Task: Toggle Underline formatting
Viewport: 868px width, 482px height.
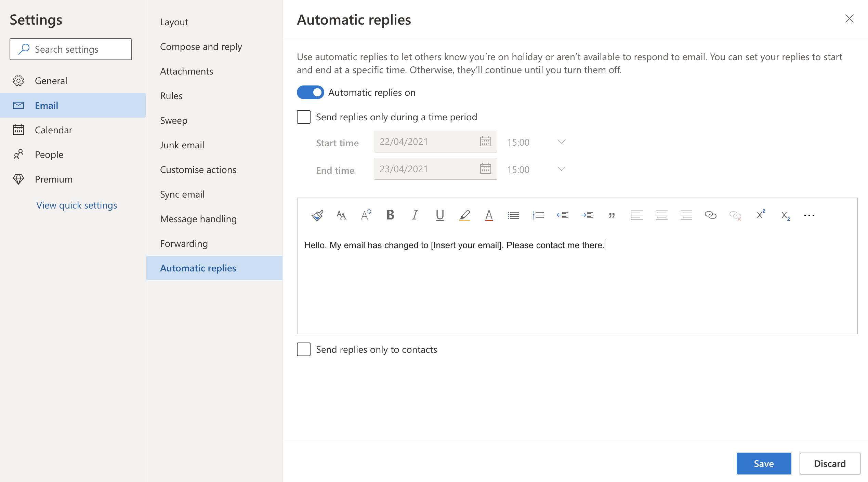Action: pyautogui.click(x=440, y=215)
